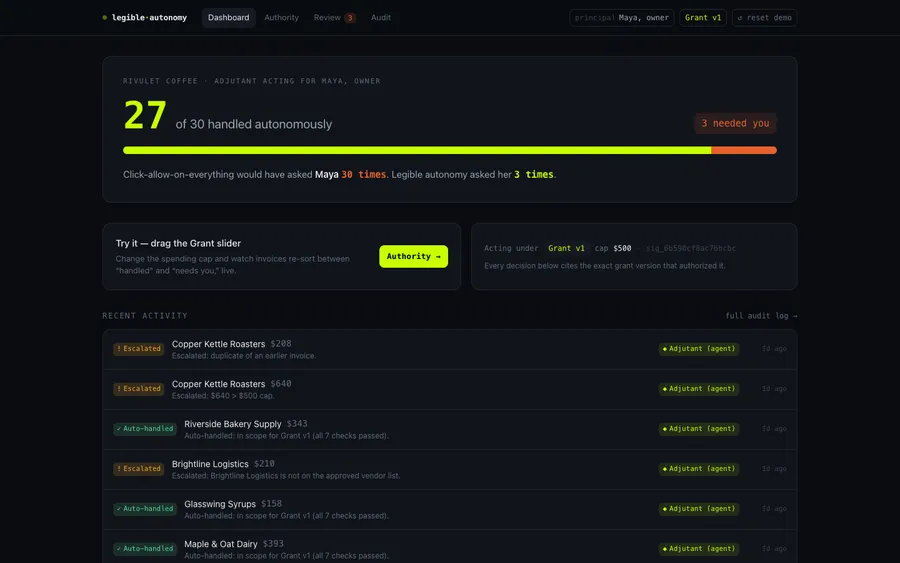
Task: Click the reset demo button
Action: (x=764, y=18)
